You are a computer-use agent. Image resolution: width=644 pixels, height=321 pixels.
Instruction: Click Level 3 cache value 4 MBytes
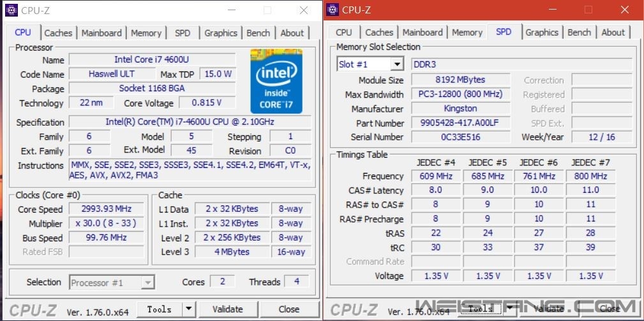click(x=232, y=251)
